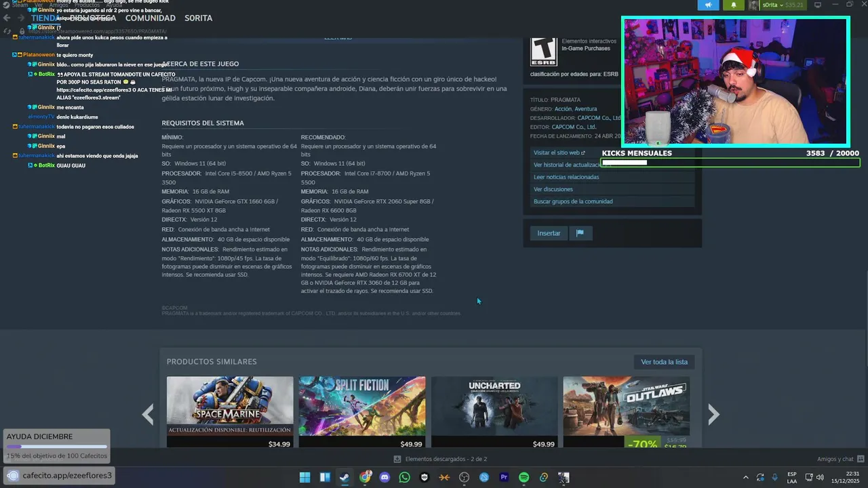Screen dimensions: 868x488
Task: Open the downloads icon in Steam's footer
Action: pyautogui.click(x=397, y=459)
